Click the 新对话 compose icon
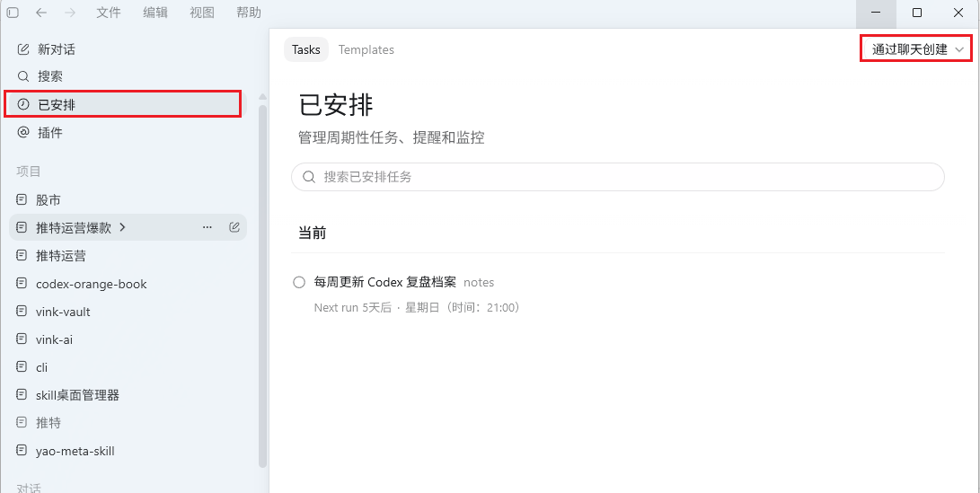The height and width of the screenshot is (493, 980). tap(23, 49)
